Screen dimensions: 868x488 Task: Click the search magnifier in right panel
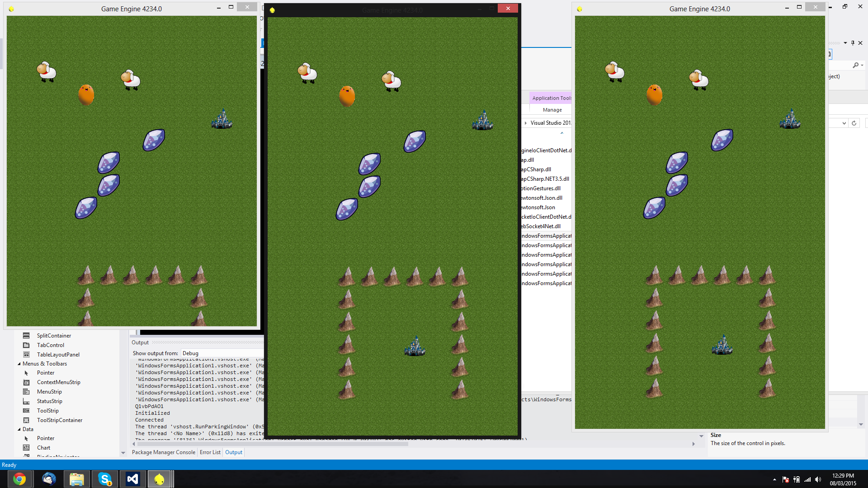(x=856, y=65)
